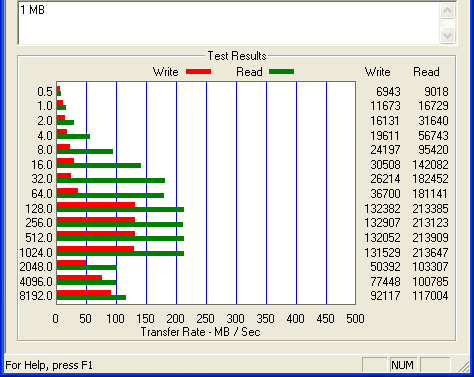Click the write result value 132907
Viewport: 474px width, 377px height.
click(382, 223)
